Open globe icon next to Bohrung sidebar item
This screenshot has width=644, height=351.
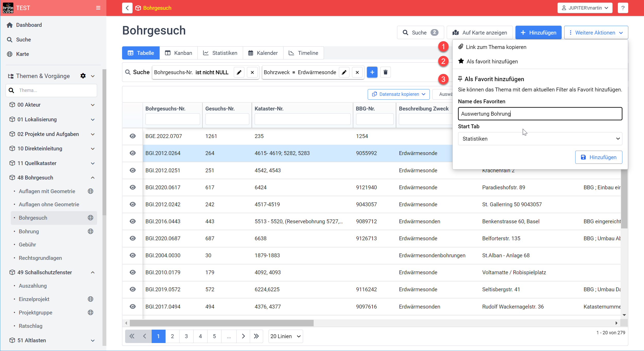tap(90, 231)
